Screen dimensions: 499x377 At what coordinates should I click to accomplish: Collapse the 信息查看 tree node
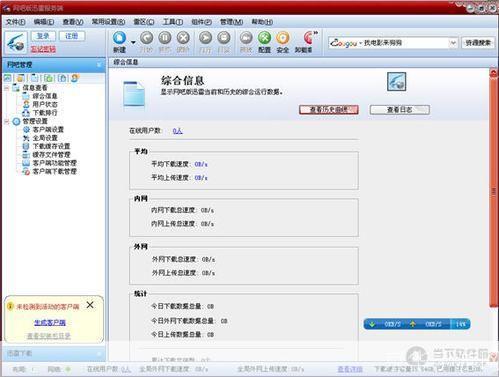tap(7, 88)
